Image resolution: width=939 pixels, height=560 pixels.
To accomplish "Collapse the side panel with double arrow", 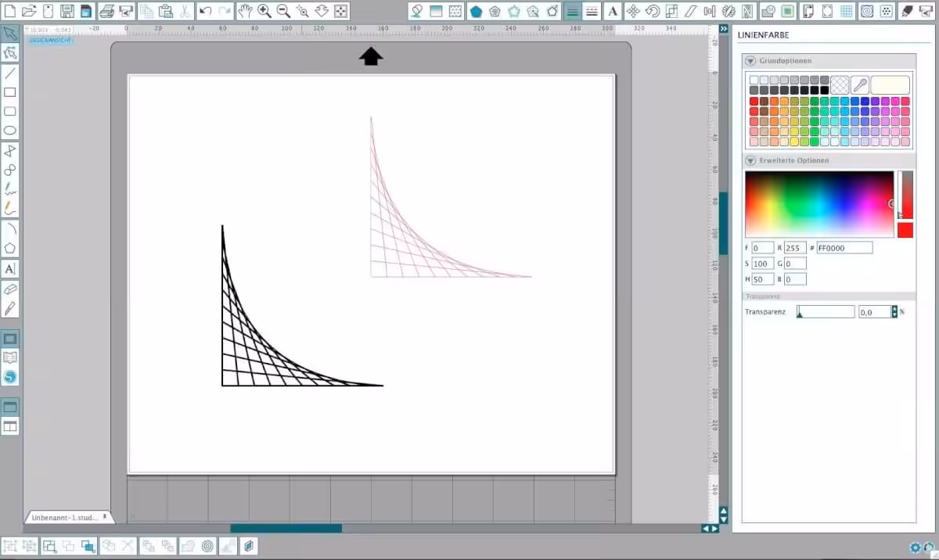I will point(724,29).
